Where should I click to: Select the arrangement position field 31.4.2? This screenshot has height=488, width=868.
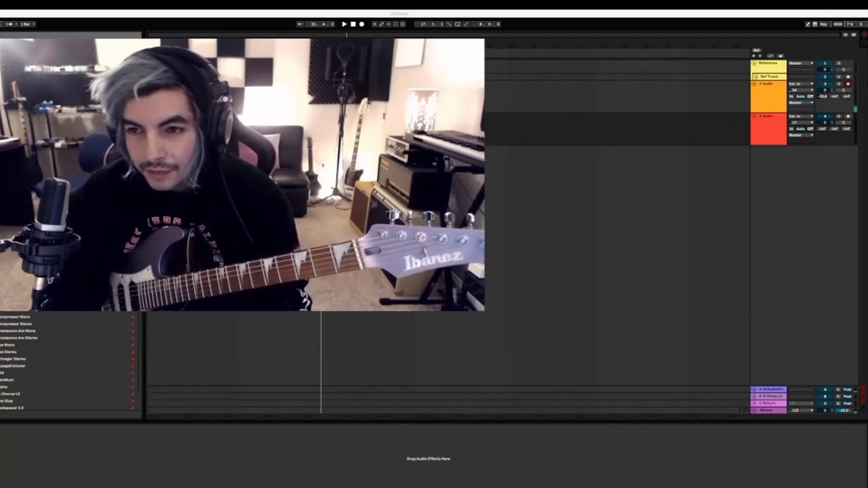coord(320,24)
